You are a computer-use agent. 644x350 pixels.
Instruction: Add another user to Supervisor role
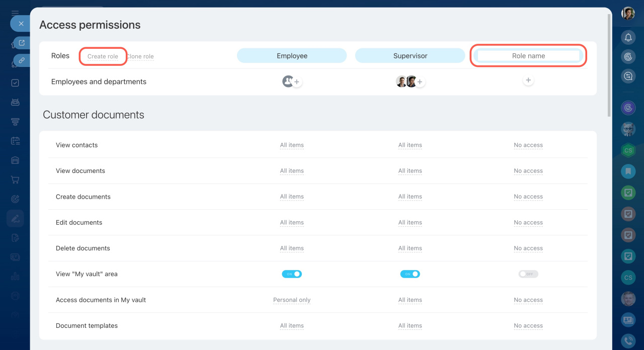[x=420, y=82]
